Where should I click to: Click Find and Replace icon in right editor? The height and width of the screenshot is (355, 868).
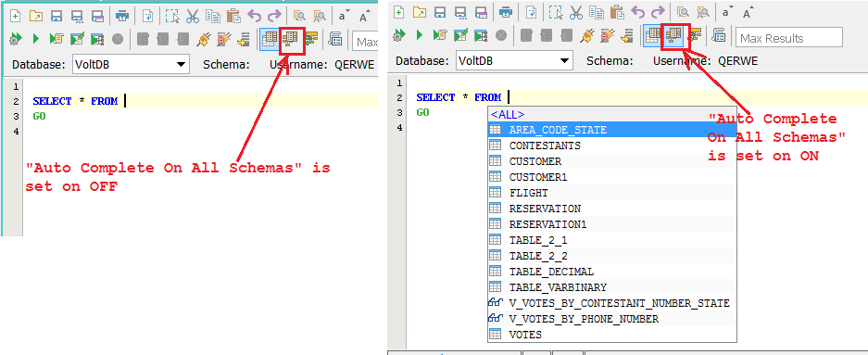point(704,12)
